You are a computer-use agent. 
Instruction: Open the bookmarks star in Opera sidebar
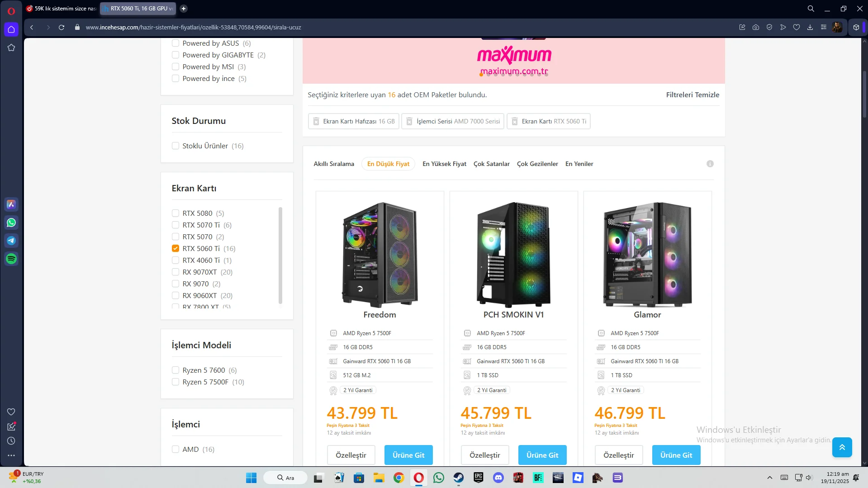pyautogui.click(x=11, y=47)
